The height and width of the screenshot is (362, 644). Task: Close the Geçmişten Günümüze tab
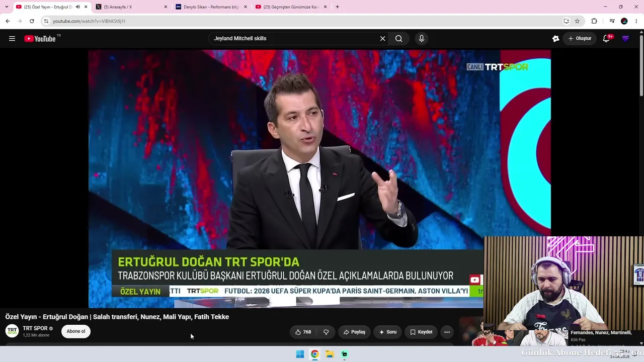pyautogui.click(x=325, y=7)
